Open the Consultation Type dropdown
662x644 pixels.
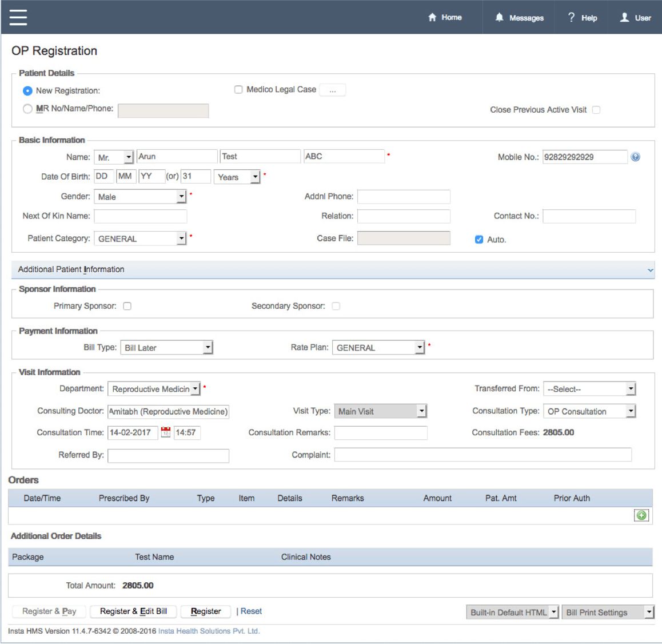pyautogui.click(x=589, y=411)
